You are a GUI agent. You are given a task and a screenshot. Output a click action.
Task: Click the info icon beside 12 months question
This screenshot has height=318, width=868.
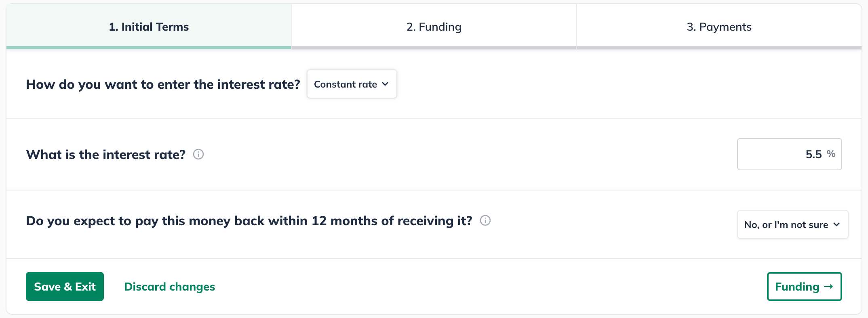coord(485,220)
